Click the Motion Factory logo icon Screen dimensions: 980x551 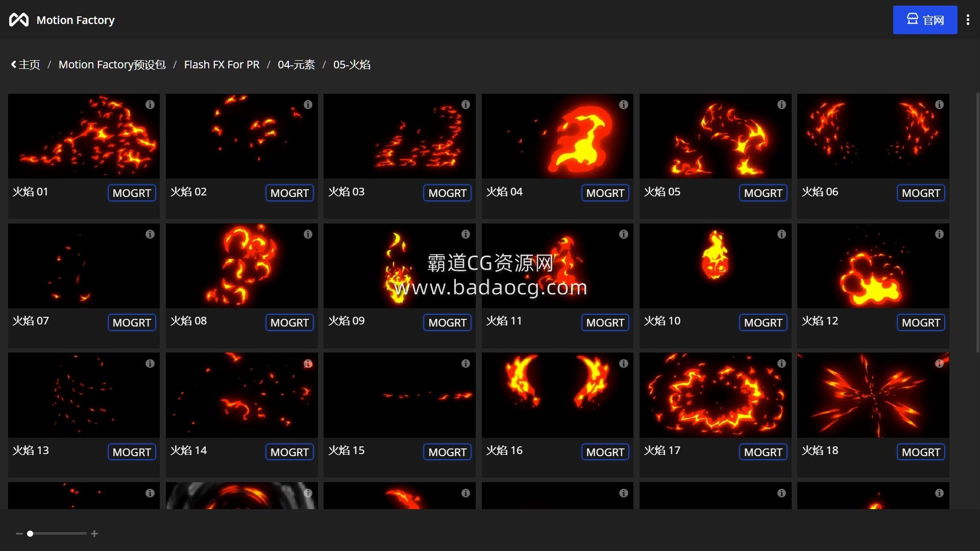click(19, 20)
